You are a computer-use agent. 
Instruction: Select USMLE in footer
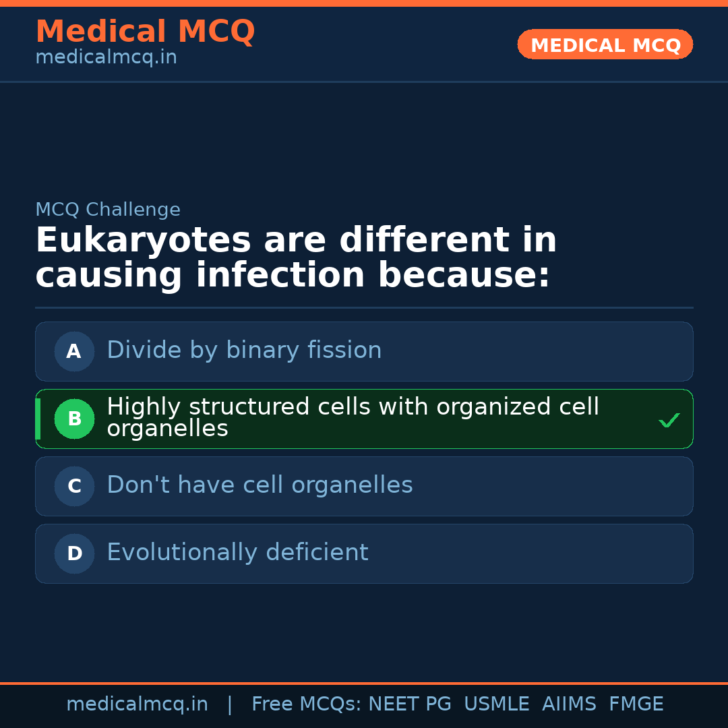[x=496, y=704]
